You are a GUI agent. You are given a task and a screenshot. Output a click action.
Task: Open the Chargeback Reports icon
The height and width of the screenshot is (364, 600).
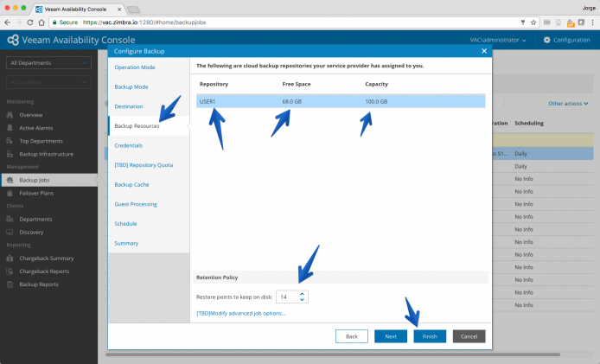point(10,271)
